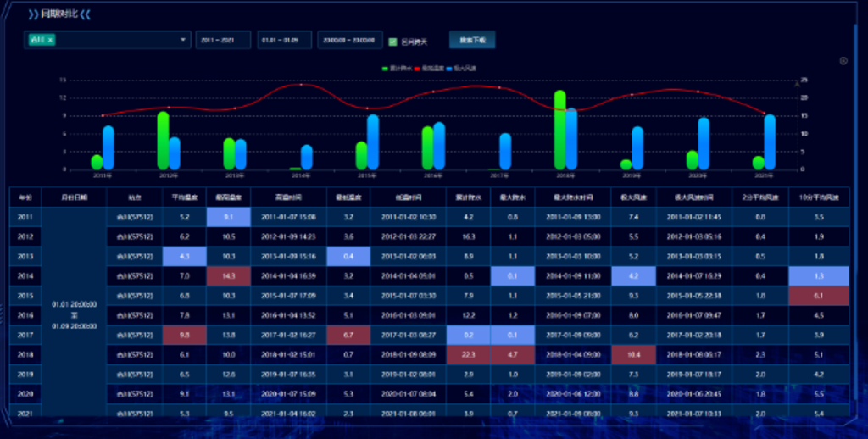Click the blue highlighted 1.3 cell in row 2014
This screenshot has width=868, height=439.
pyautogui.click(x=819, y=275)
